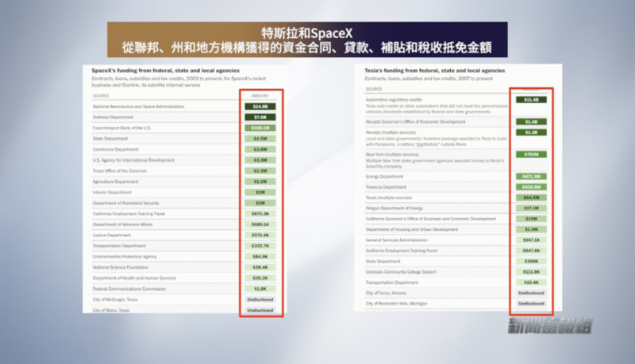This screenshot has width=635, height=364.
Task: Click the $3.6M amount badge
Action: tap(260, 150)
